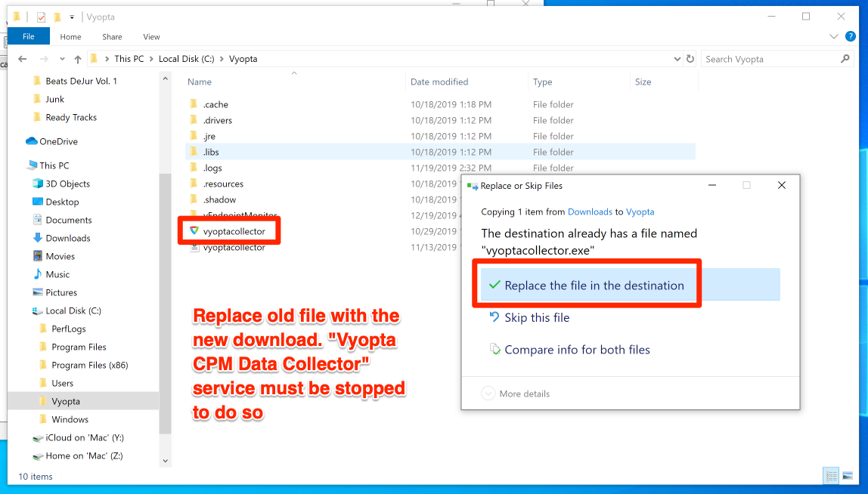This screenshot has height=494, width=868.
Task: Open the recent locations dropdown
Action: [62, 59]
